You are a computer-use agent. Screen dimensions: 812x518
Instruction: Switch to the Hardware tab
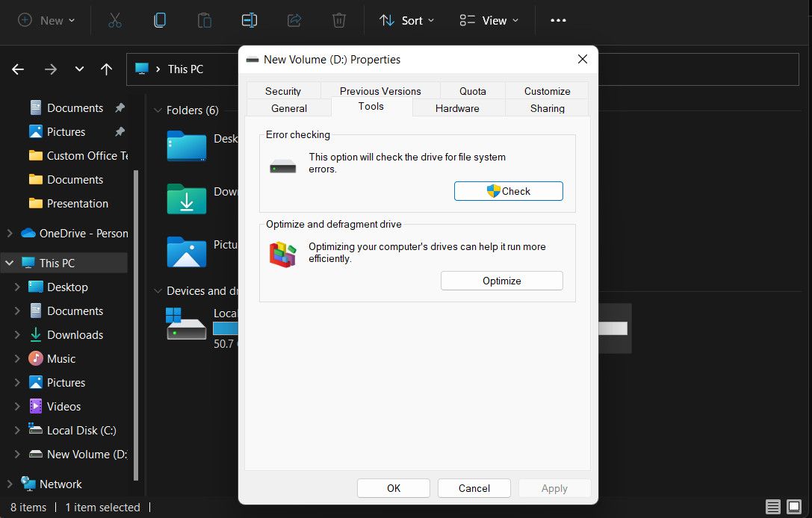(457, 108)
